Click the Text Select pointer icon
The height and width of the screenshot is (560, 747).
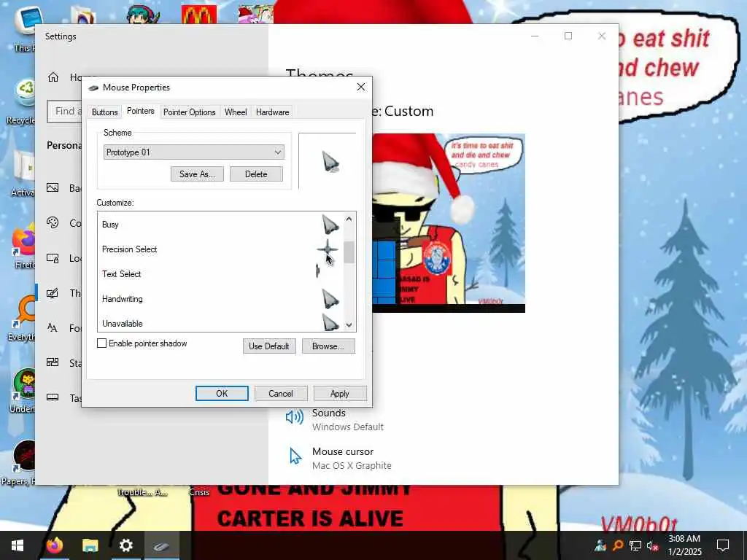[318, 271]
